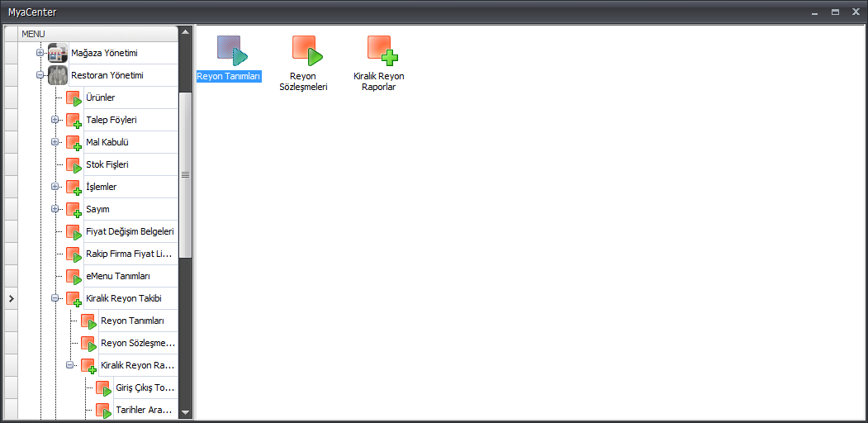Image resolution: width=868 pixels, height=423 pixels.
Task: Expand the Mağaza Yönetimi node
Action: coord(40,53)
